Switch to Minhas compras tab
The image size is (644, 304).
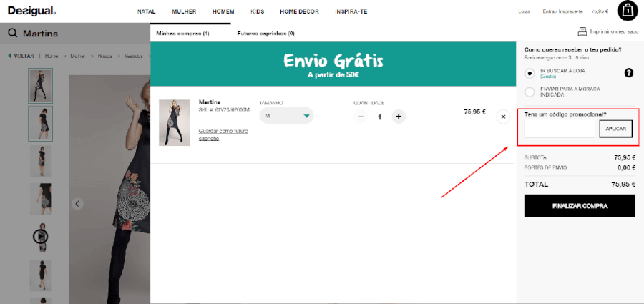pyautogui.click(x=182, y=34)
